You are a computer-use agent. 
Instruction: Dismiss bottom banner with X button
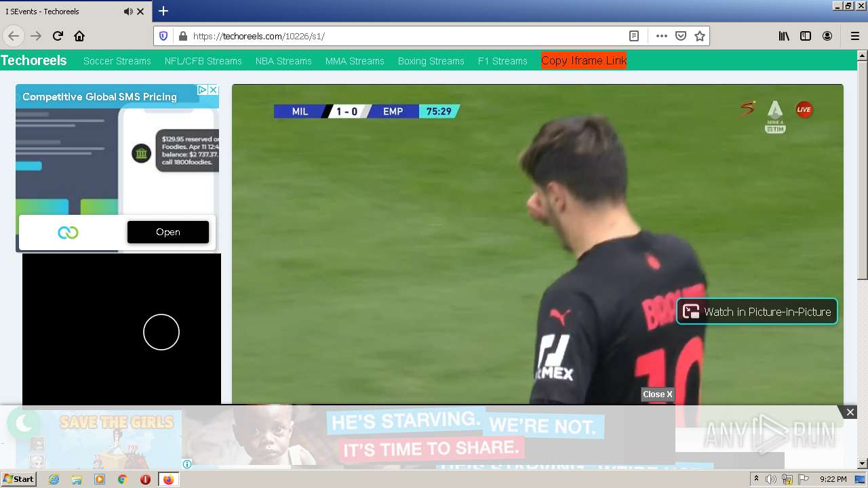tap(850, 412)
